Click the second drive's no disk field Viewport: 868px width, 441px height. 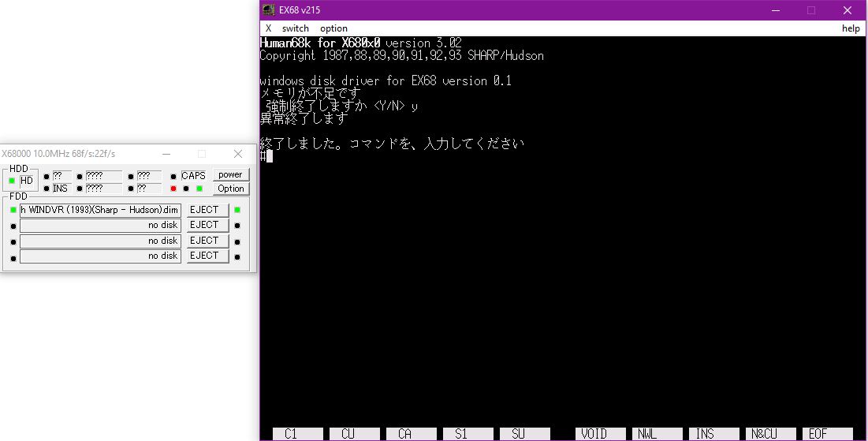click(x=100, y=225)
